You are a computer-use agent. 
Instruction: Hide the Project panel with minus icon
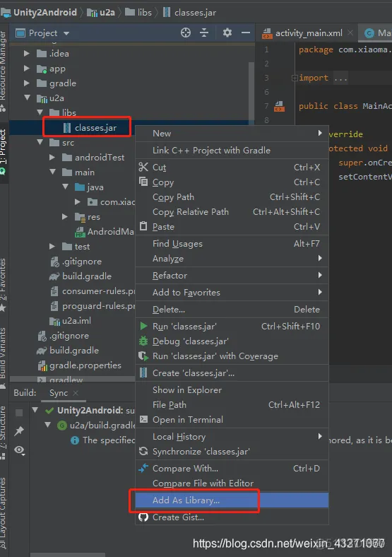tap(246, 33)
